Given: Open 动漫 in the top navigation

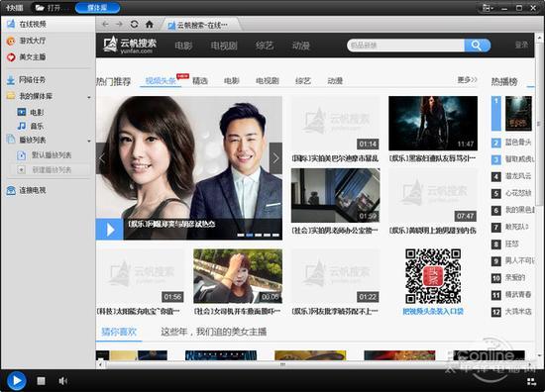Looking at the screenshot, I should point(300,46).
